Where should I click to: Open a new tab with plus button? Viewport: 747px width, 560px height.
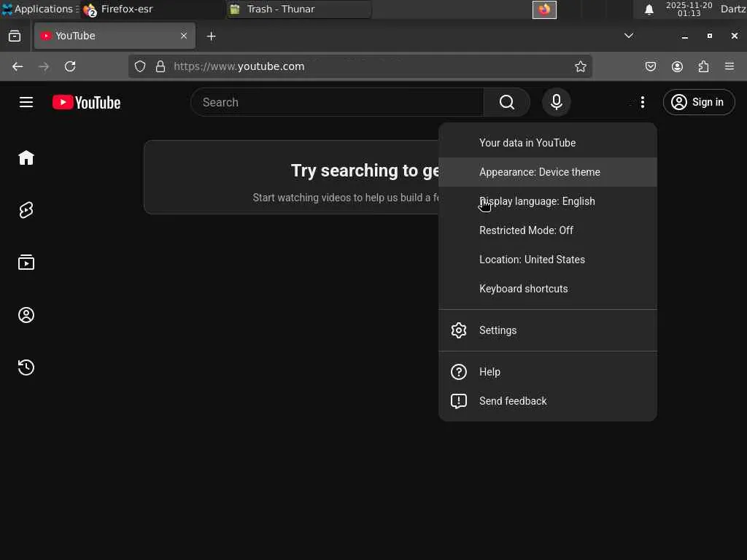coord(211,36)
